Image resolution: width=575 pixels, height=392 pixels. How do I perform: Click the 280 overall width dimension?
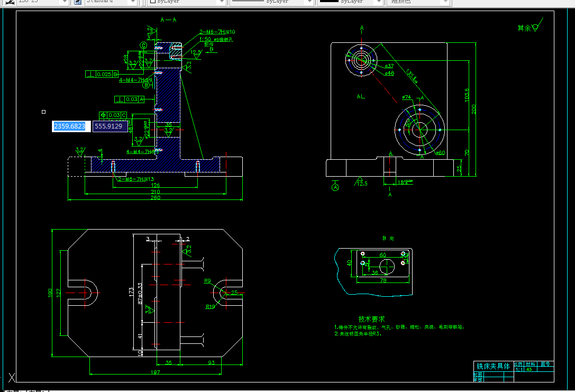click(x=156, y=198)
